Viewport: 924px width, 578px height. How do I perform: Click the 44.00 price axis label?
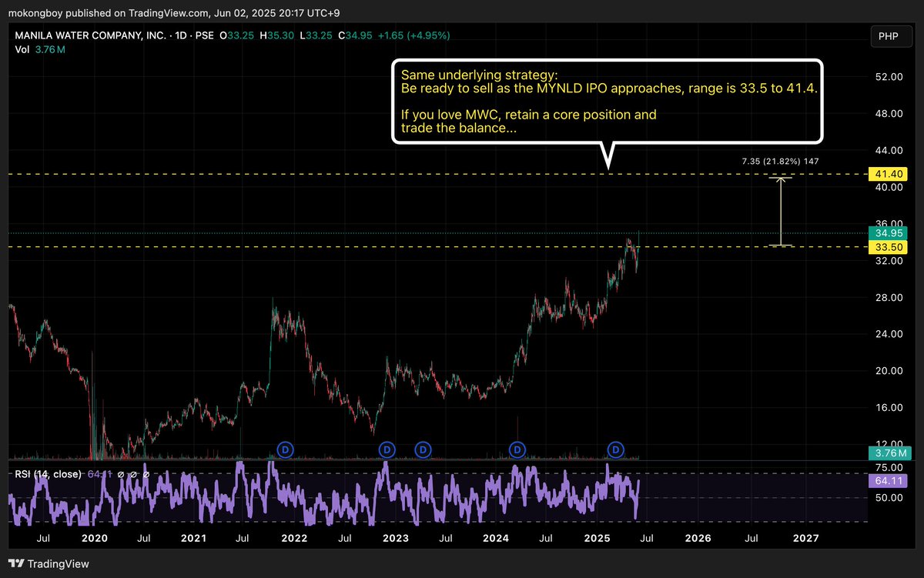(888, 150)
